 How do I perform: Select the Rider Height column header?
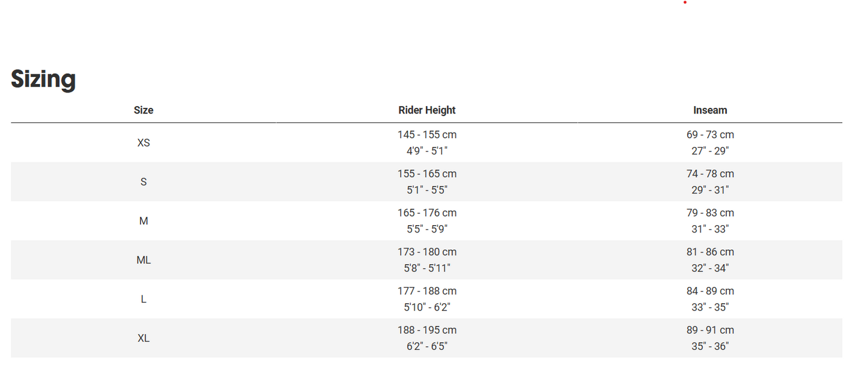tap(426, 110)
